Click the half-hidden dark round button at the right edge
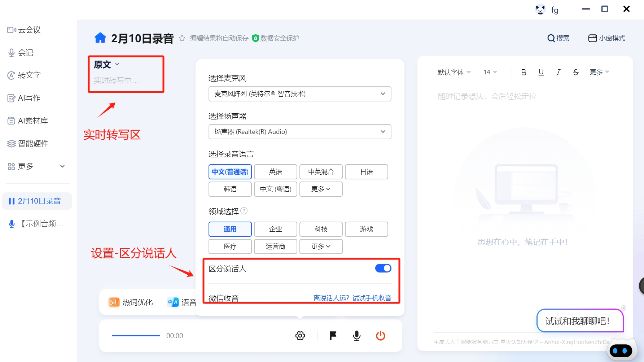This screenshot has height=362, width=644. pyautogui.click(x=641, y=286)
